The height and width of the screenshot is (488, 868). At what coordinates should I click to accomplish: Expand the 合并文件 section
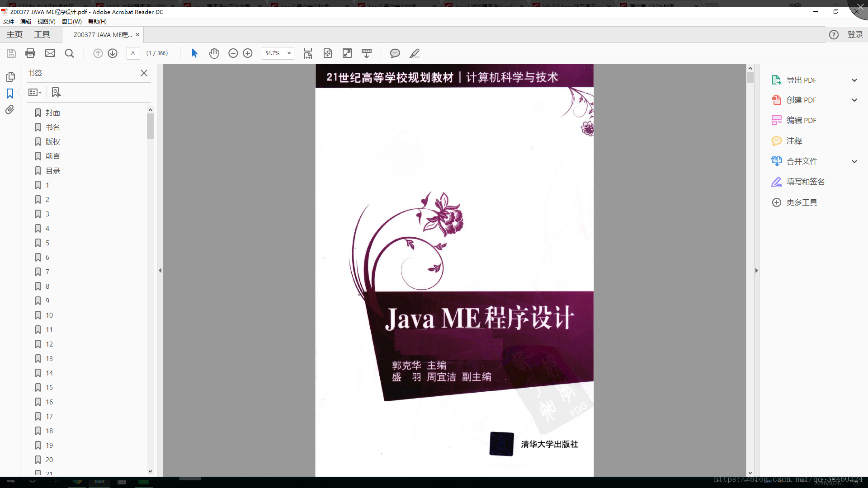(854, 161)
